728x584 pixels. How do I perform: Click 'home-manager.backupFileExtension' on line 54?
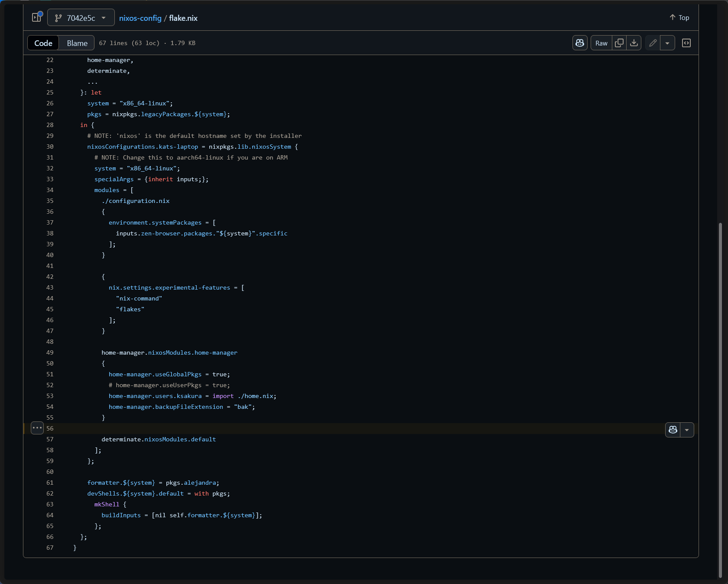point(166,407)
